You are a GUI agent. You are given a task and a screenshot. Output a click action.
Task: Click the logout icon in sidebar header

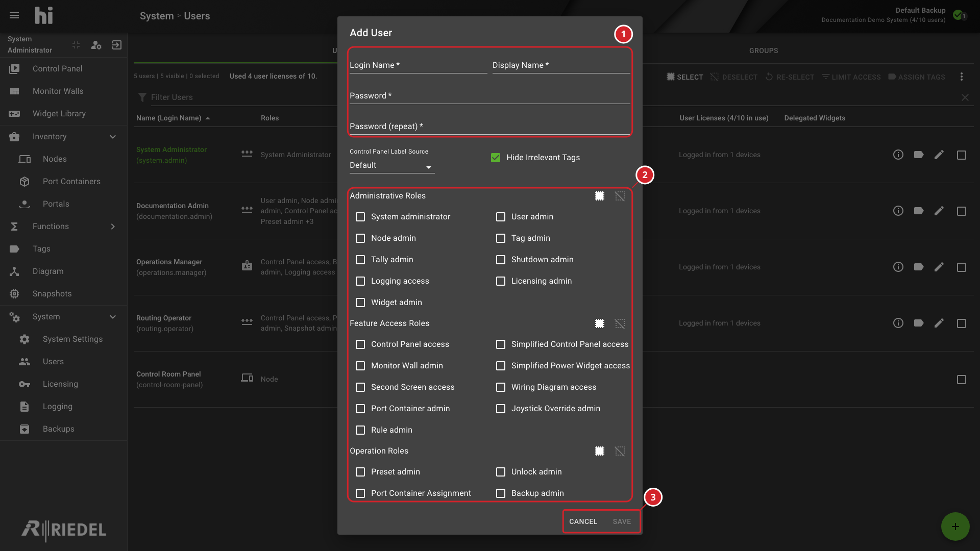[117, 45]
